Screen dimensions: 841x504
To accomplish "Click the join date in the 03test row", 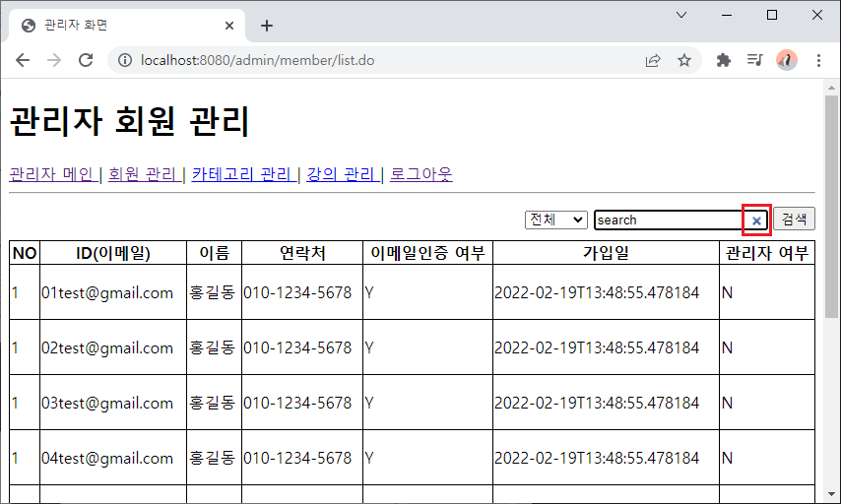I will (597, 403).
